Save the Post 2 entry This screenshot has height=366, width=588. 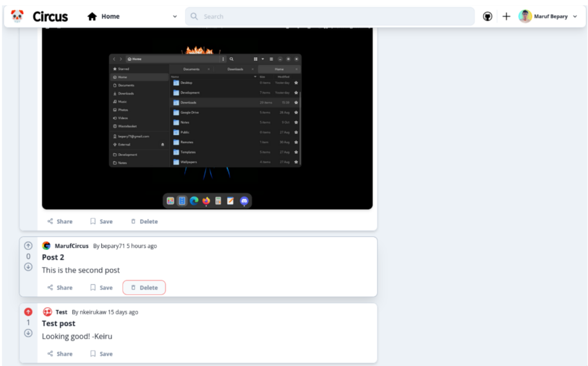(101, 288)
